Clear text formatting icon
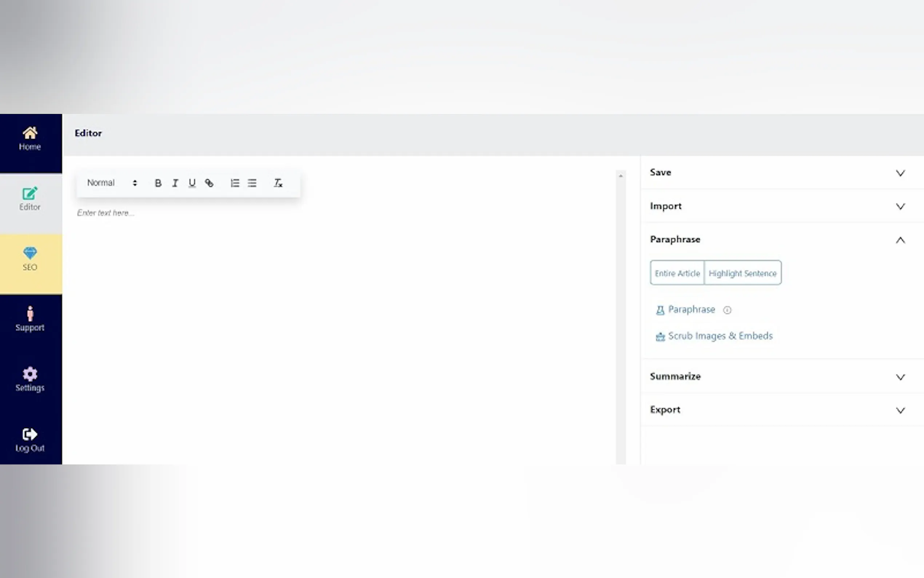 click(x=278, y=183)
